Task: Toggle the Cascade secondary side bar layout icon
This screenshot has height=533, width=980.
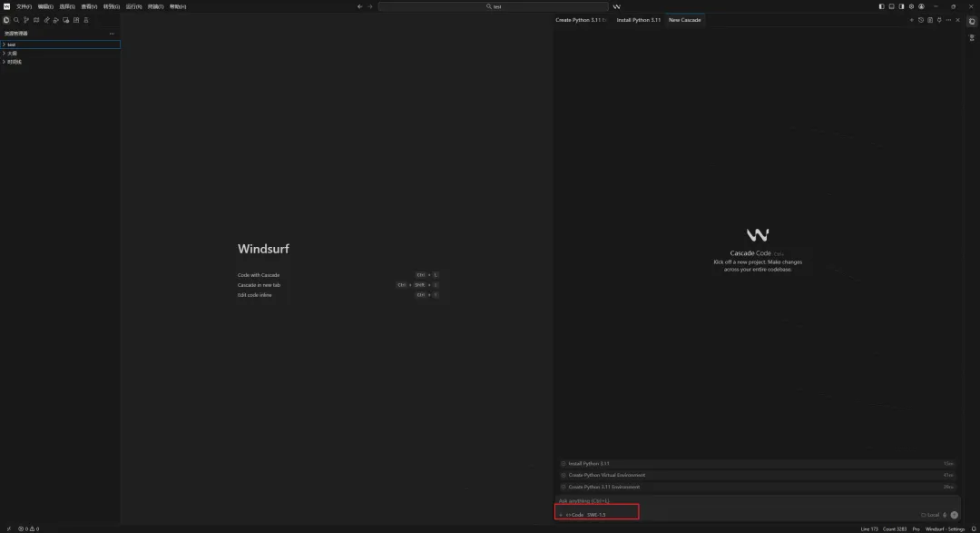Action: point(901,6)
